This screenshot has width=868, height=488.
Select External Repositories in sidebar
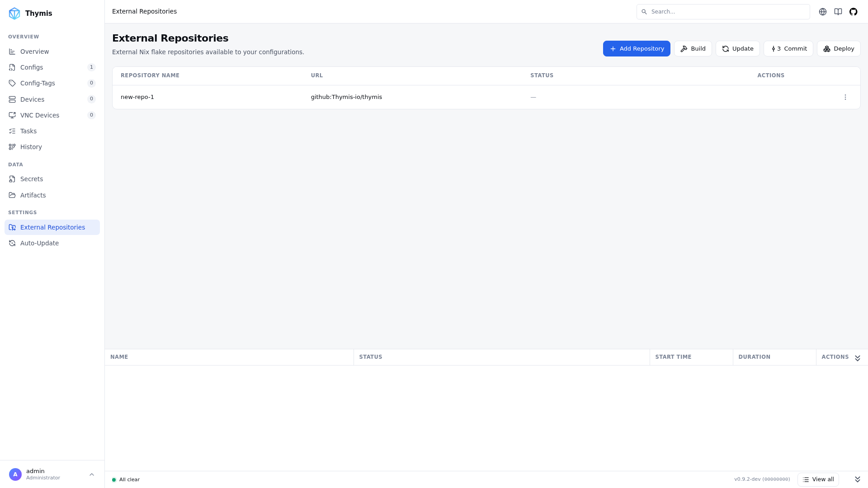52,227
